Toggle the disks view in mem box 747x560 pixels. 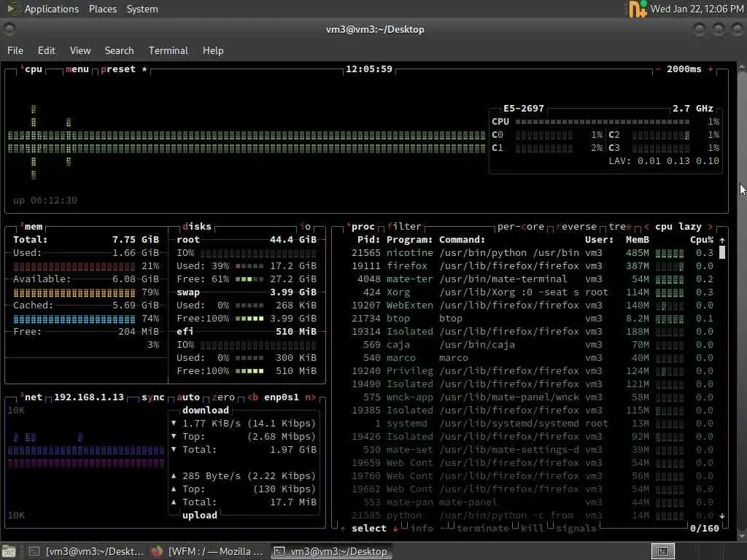pos(197,227)
